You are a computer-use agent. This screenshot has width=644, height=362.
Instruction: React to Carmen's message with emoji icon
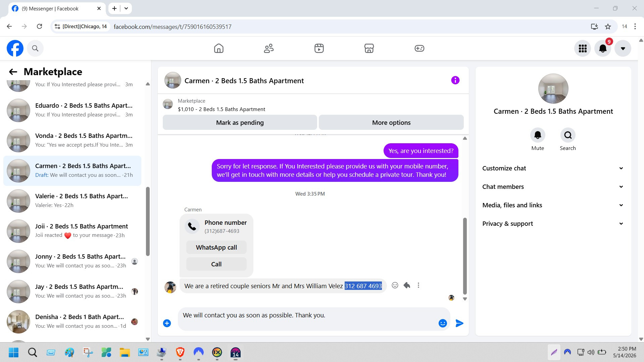(395, 285)
